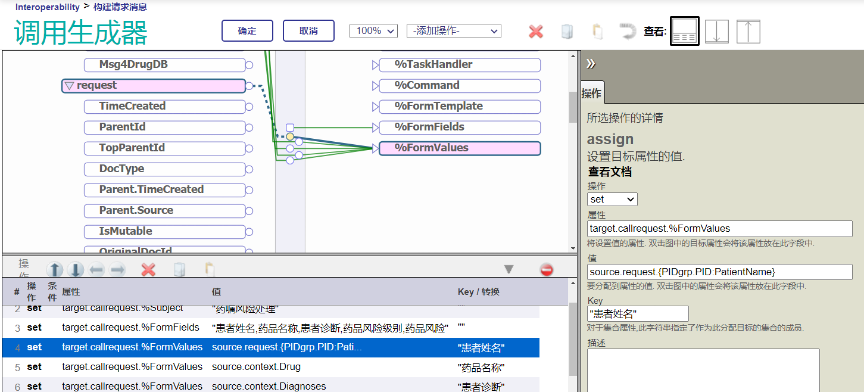864x392 pixels.
Task: Click the Key input field containing 患者姓名
Action: [638, 314]
